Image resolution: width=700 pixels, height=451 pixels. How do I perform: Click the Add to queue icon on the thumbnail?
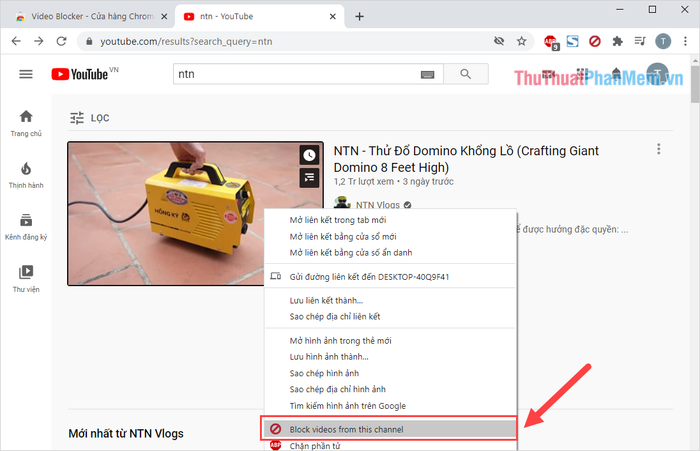tap(309, 178)
